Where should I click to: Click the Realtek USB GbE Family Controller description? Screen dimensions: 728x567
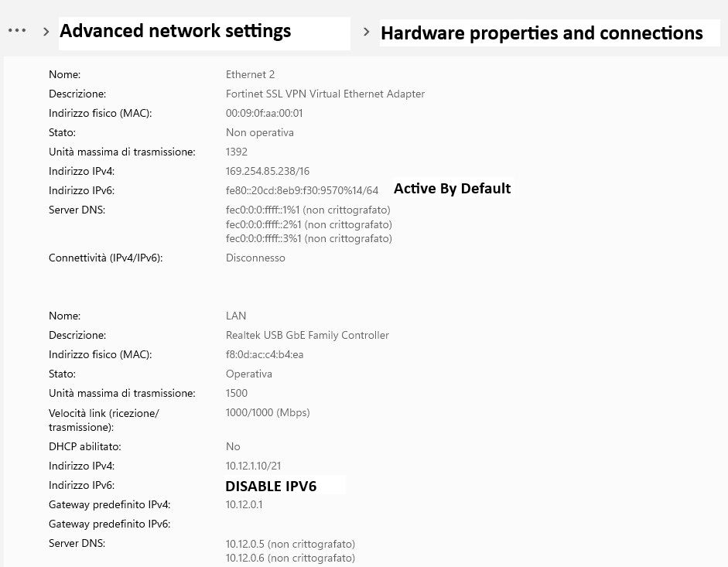pyautogui.click(x=307, y=336)
